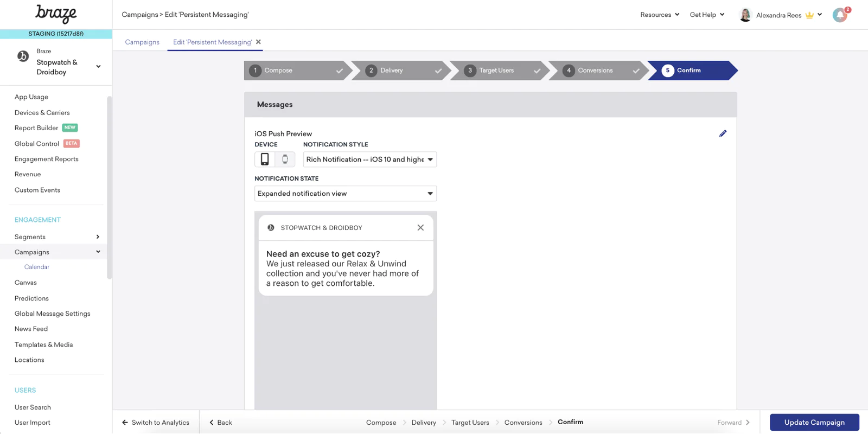Open the Notification State dropdown
This screenshot has width=868, height=434.
[345, 194]
